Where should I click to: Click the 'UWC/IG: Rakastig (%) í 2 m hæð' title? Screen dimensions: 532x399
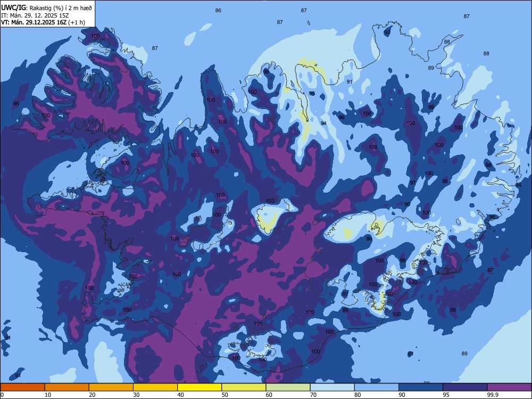[46, 7]
